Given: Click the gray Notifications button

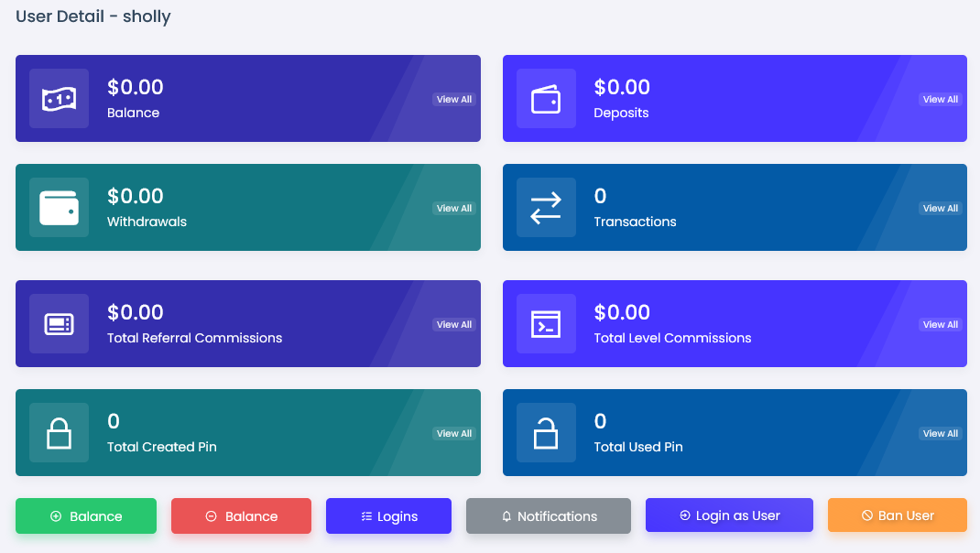Looking at the screenshot, I should click(548, 516).
